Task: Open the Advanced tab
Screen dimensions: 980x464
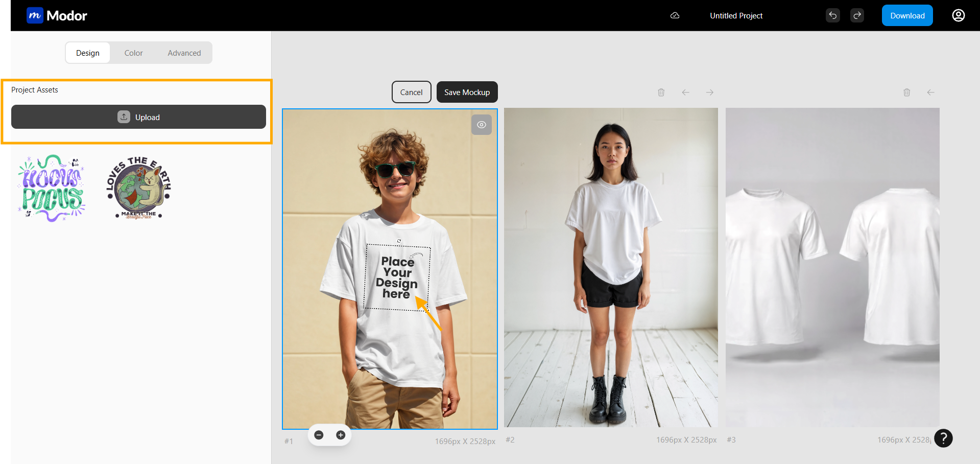Action: click(184, 53)
